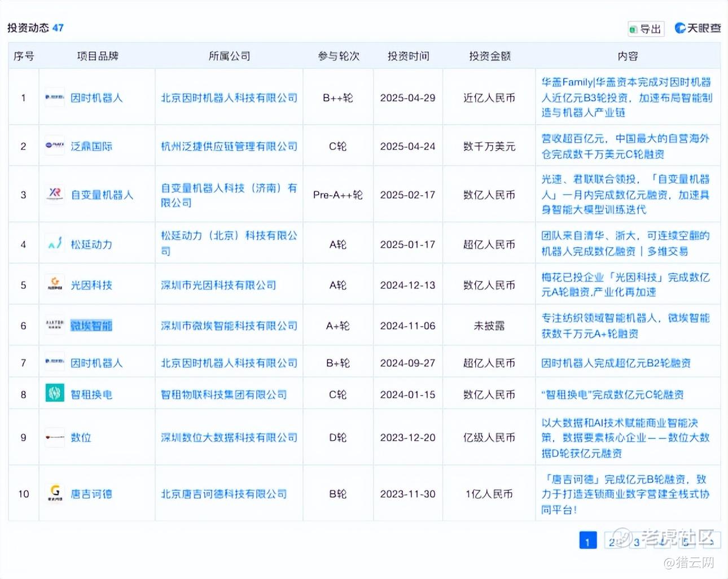Open company 北京唐吉诃德科技有限公司

pos(223,494)
